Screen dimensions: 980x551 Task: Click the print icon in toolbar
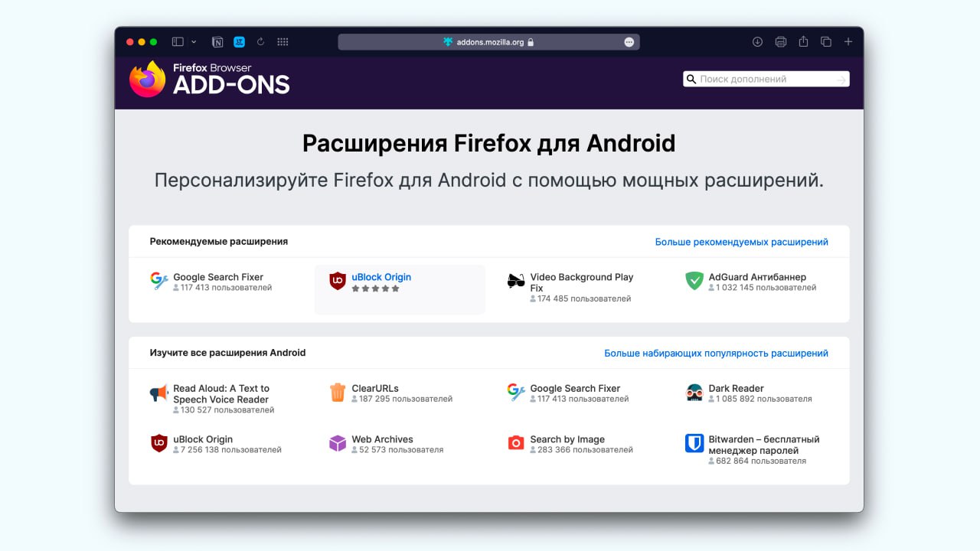[x=780, y=42]
